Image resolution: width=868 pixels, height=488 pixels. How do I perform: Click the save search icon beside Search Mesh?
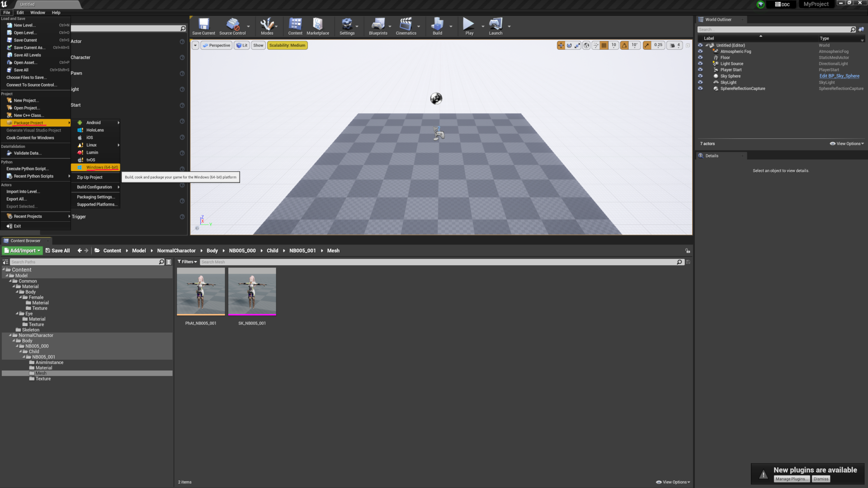[x=688, y=262]
